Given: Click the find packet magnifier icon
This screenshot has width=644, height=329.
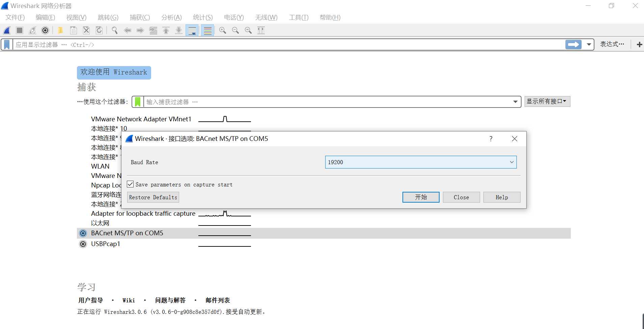Looking at the screenshot, I should (115, 30).
